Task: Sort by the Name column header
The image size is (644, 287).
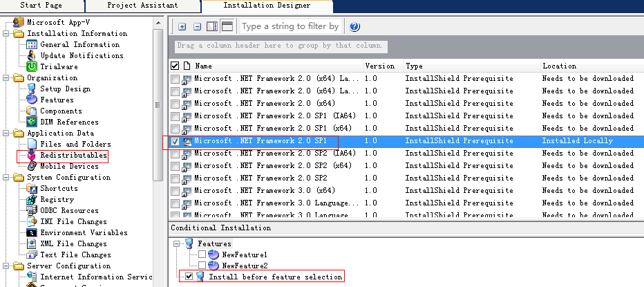Action: 278,66
